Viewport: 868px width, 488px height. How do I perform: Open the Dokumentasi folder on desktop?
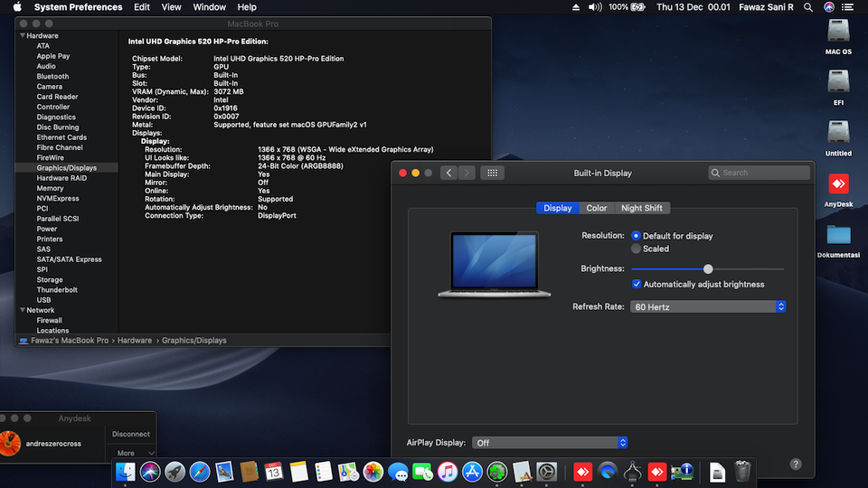(x=838, y=235)
